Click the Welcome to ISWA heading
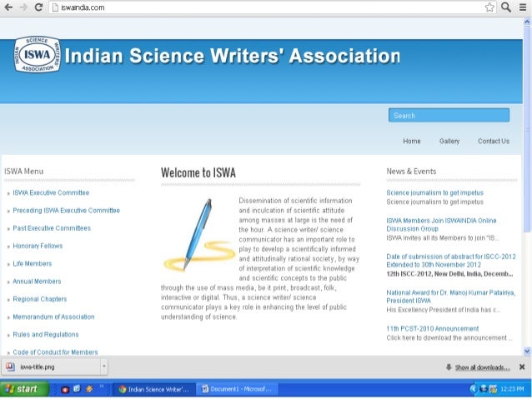This screenshot has height=399, width=532. point(198,172)
